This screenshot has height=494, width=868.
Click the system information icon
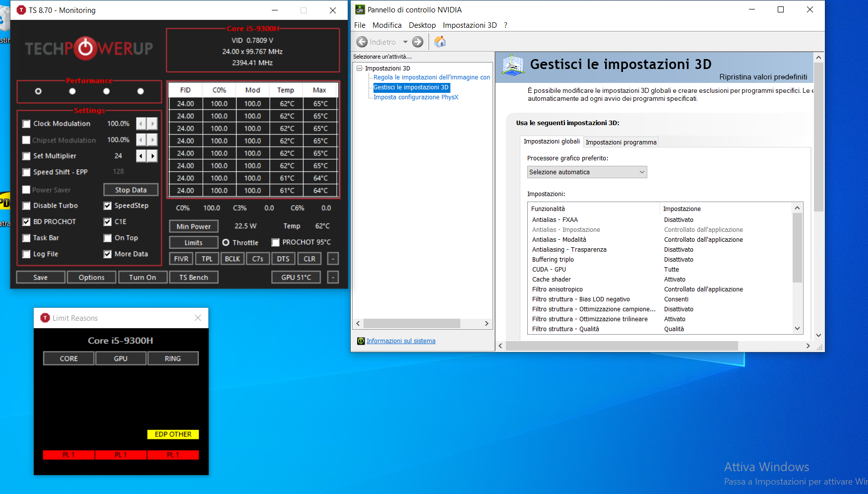(361, 341)
